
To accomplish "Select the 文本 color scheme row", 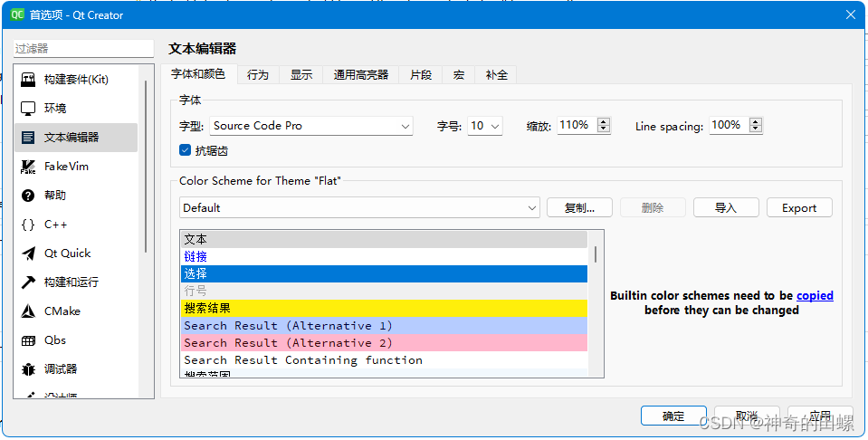I will point(384,239).
